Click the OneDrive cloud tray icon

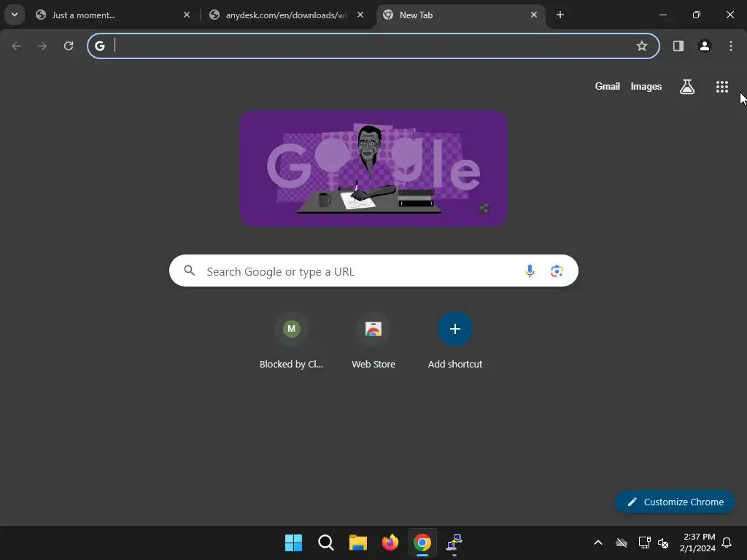point(622,542)
